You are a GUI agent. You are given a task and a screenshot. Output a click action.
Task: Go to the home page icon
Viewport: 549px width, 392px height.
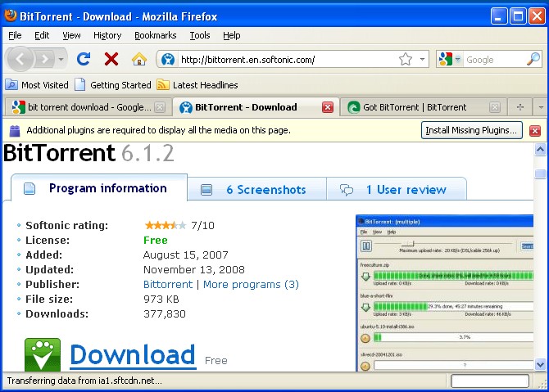139,59
